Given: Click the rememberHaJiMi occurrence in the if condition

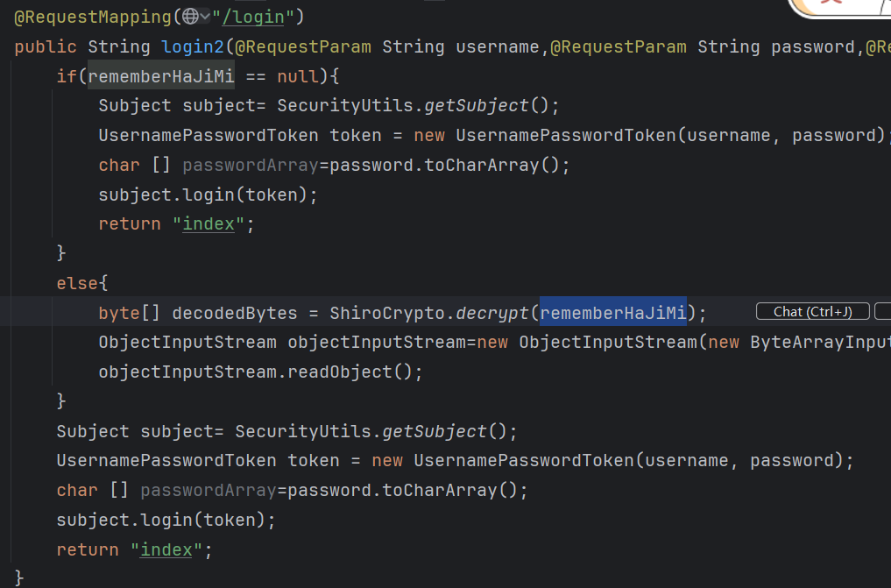Looking at the screenshot, I should pos(160,75).
